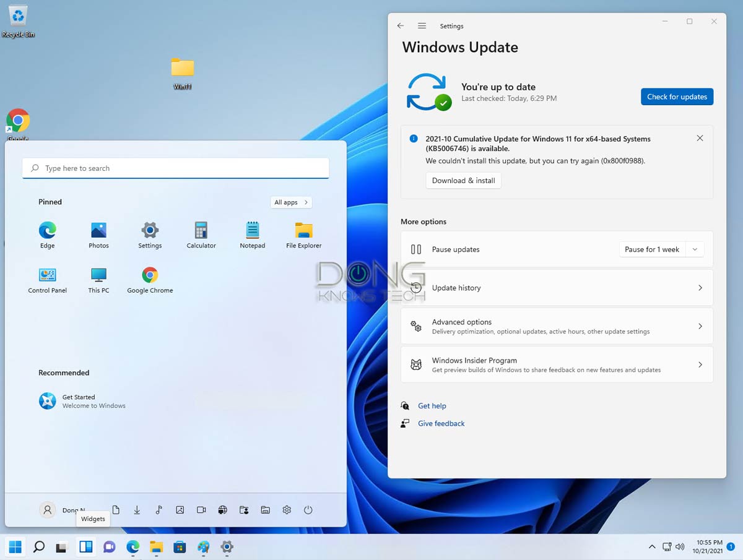
Task: Open the user account avatar in Start
Action: pos(47,510)
